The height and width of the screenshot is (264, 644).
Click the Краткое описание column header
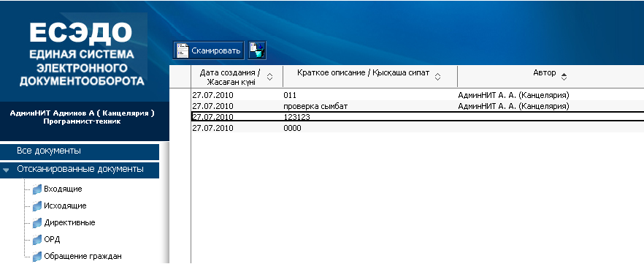point(370,77)
